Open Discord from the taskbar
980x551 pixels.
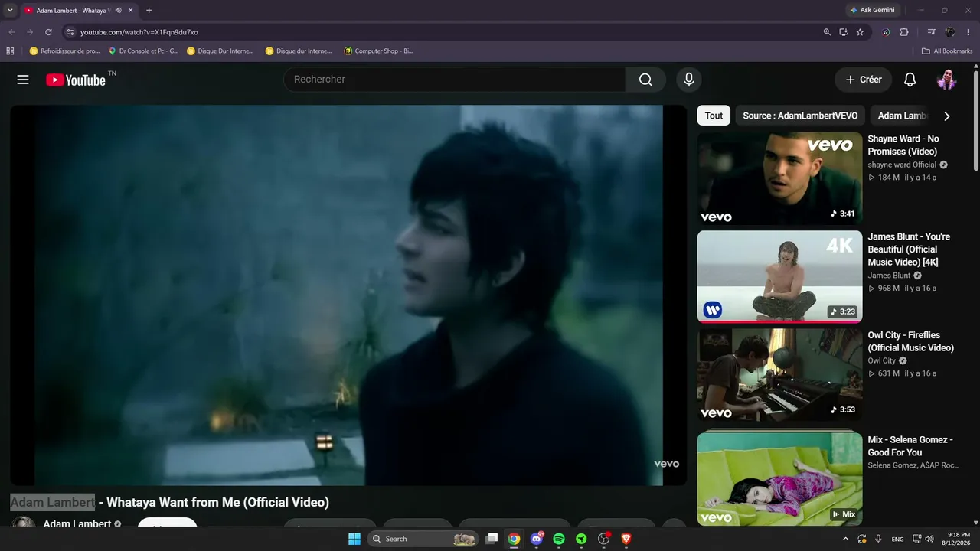(x=537, y=539)
